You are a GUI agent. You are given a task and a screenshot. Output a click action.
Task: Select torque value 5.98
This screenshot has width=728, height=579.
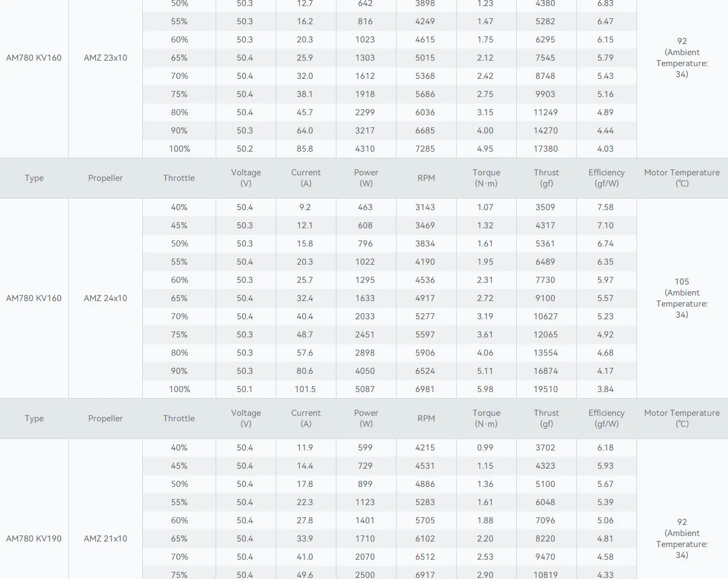(485, 389)
